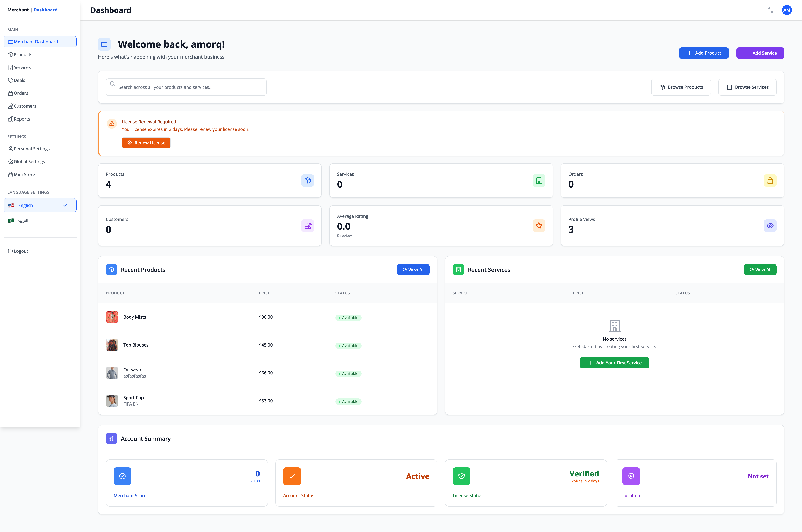Click the Dashboard breadcrumb link
Viewport: 802px width, 532px height.
click(x=45, y=10)
